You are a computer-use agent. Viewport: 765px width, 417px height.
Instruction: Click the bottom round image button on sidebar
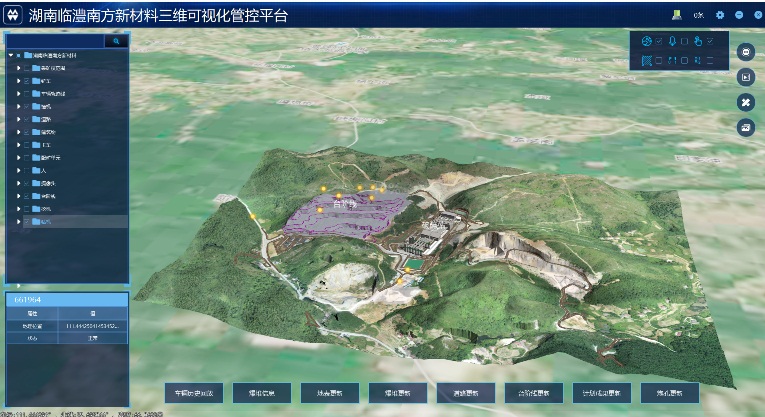pos(745,127)
